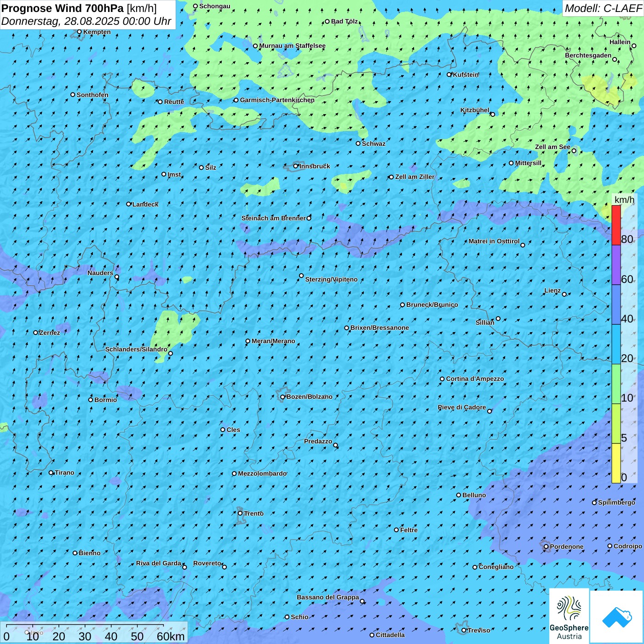Click the Schlanders/Silandro label
The width and height of the screenshot is (644, 644).
[136, 349]
